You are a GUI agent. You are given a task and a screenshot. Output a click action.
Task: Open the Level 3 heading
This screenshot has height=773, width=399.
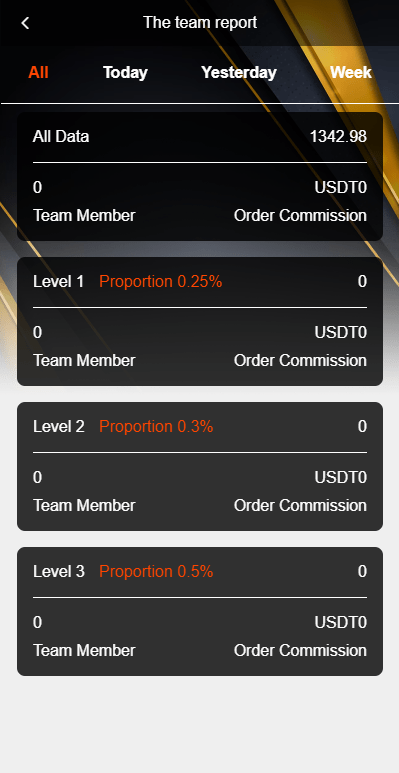(x=59, y=571)
